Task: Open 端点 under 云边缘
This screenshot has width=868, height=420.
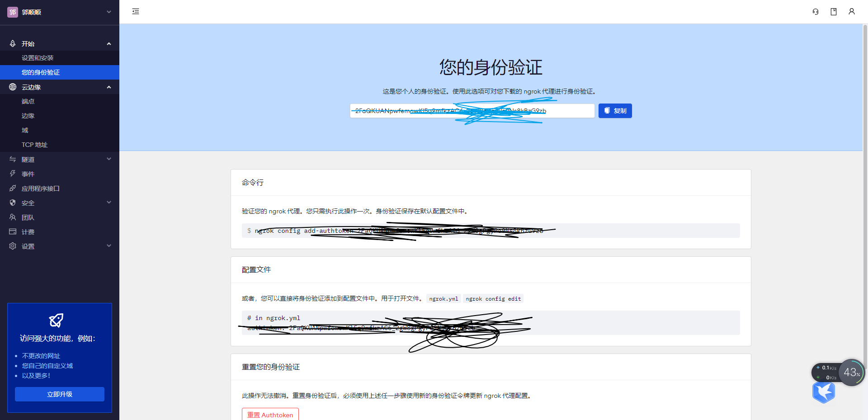Action: pyautogui.click(x=60, y=101)
